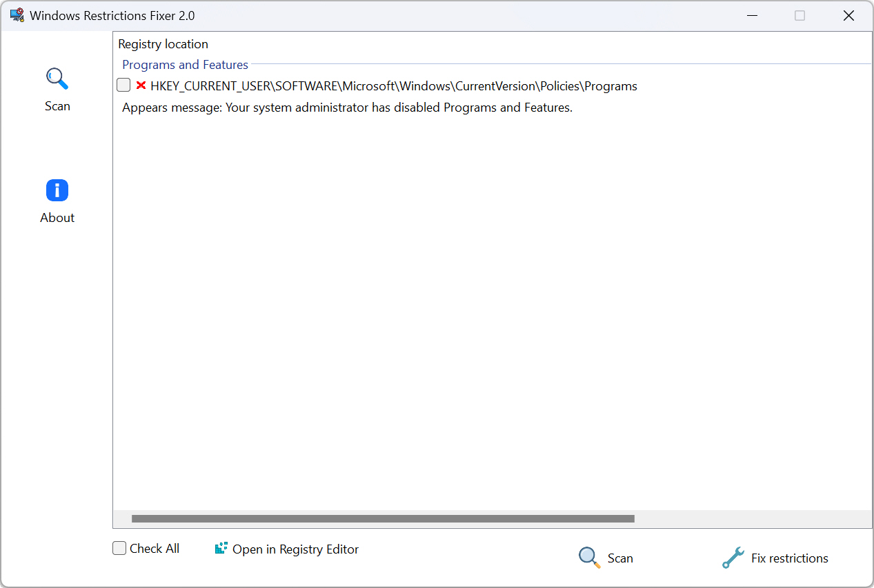Enable the Check All checkbox
874x588 pixels.
pyautogui.click(x=119, y=547)
